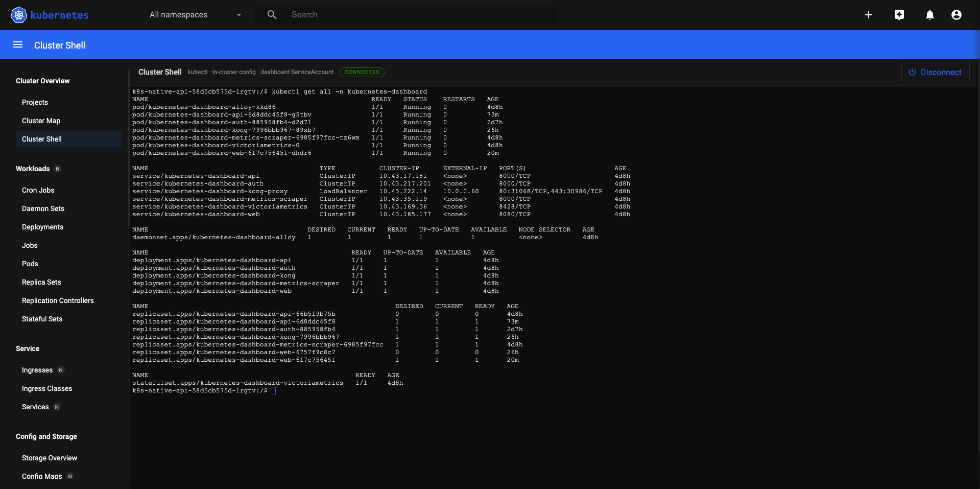980x489 pixels.
Task: Click replicaset.apps/kubernetes-dashboard-web-6757f9c8c7 line
Action: coord(325,353)
